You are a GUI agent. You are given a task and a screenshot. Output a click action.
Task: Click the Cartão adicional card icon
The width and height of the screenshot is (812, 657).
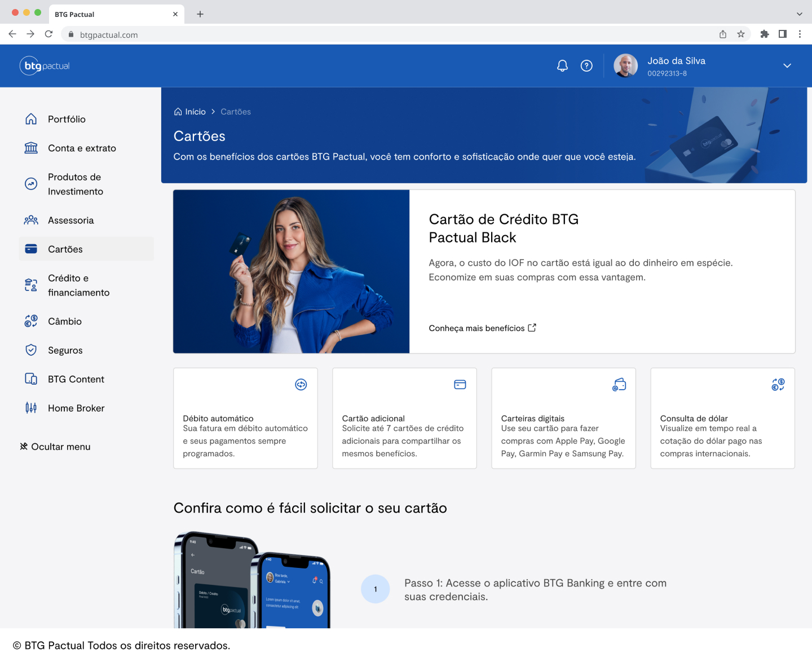click(x=460, y=385)
